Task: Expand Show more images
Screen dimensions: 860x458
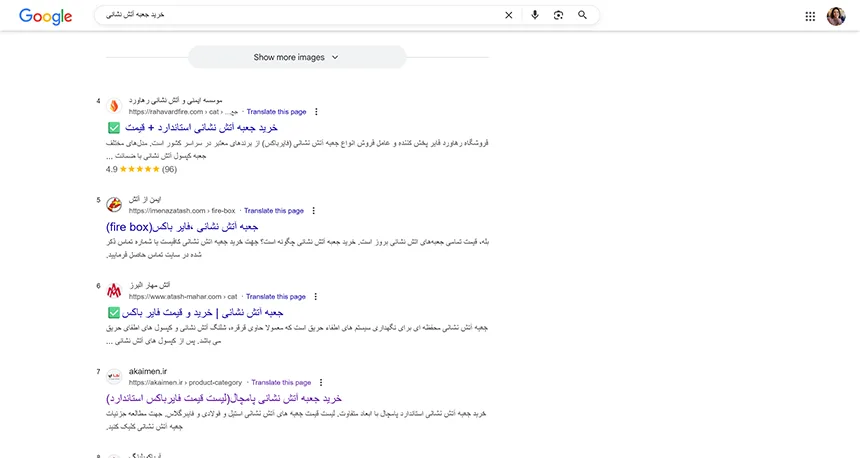Action: click(297, 58)
